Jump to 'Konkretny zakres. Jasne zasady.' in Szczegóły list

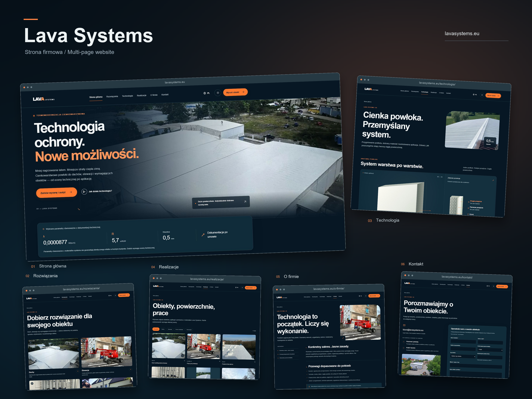click(286, 350)
